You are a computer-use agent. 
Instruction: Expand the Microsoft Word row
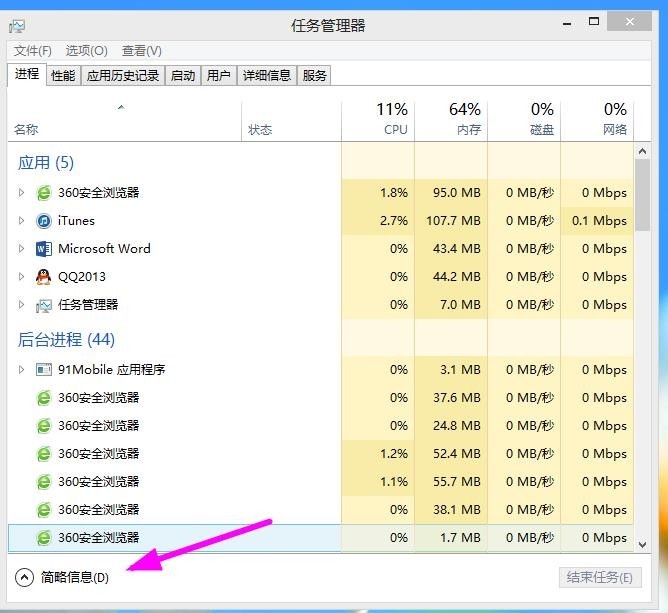(21, 249)
